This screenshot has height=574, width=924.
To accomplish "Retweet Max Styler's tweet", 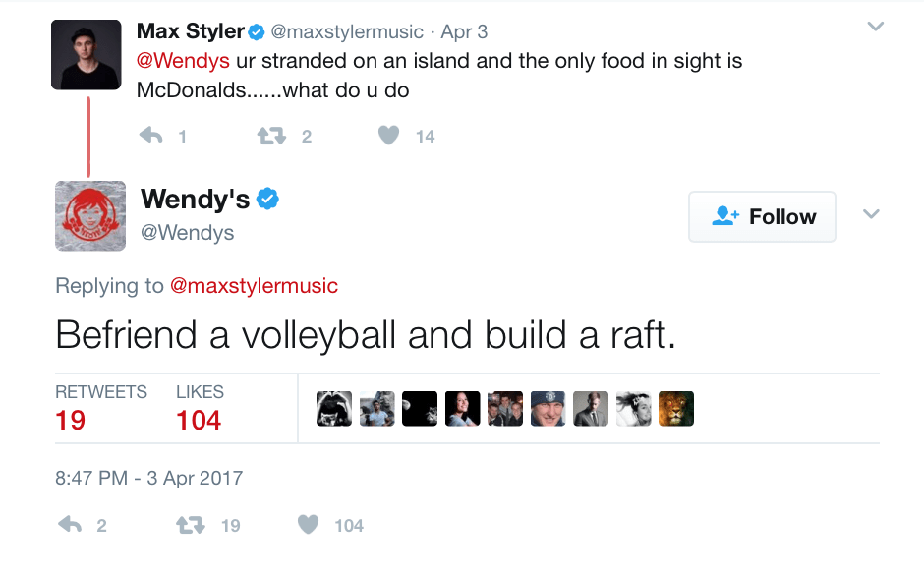I will 270,136.
